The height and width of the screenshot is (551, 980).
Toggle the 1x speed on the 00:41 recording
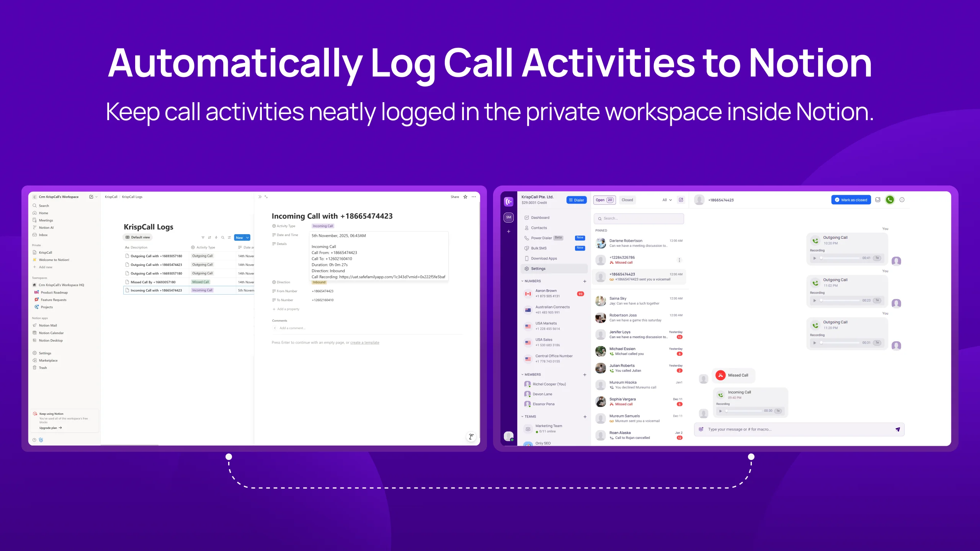coord(877,258)
